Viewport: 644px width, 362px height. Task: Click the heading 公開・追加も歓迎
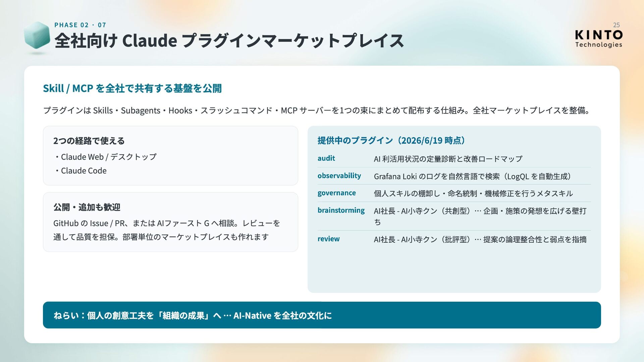(87, 207)
